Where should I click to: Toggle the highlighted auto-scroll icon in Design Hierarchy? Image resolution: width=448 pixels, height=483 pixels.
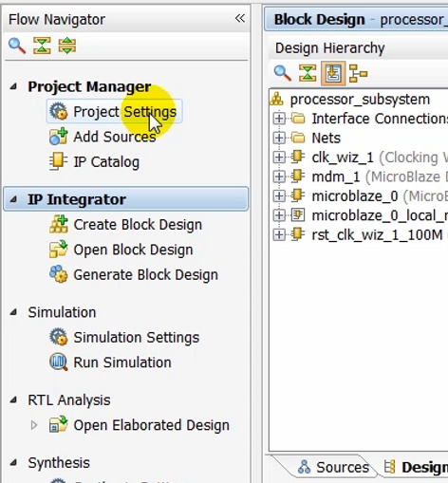point(333,73)
